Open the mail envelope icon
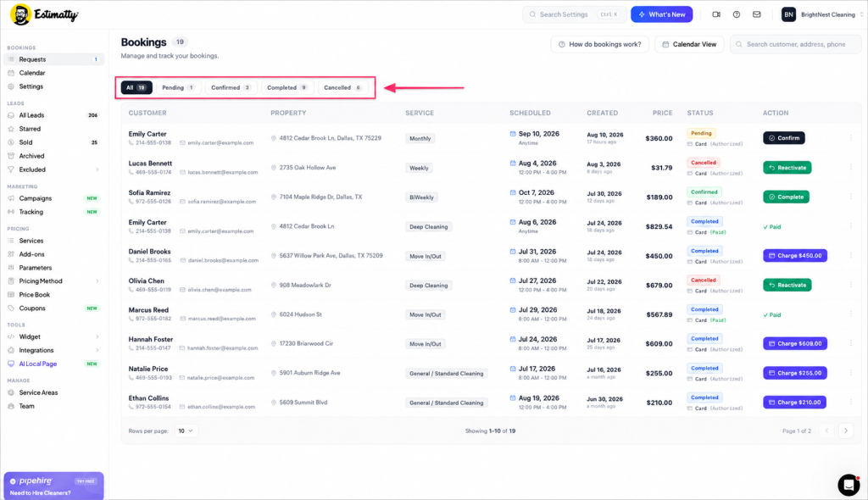Image resolution: width=868 pixels, height=500 pixels. click(x=756, y=14)
